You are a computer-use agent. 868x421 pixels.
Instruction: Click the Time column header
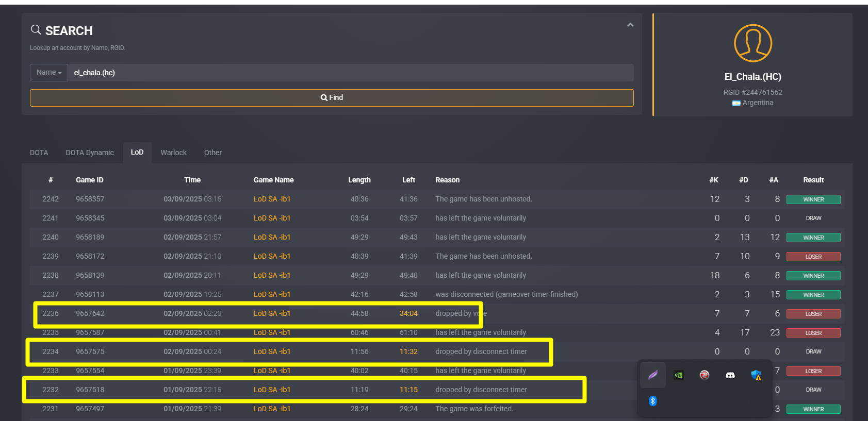click(192, 180)
